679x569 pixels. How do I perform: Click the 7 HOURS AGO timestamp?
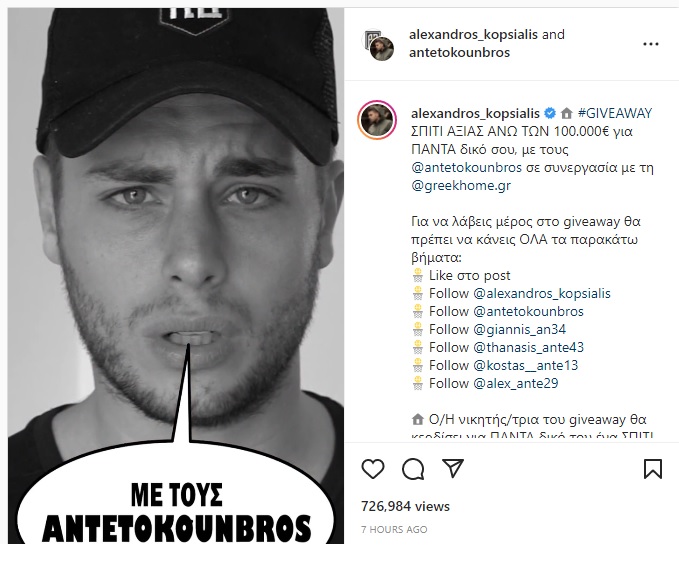(x=394, y=530)
